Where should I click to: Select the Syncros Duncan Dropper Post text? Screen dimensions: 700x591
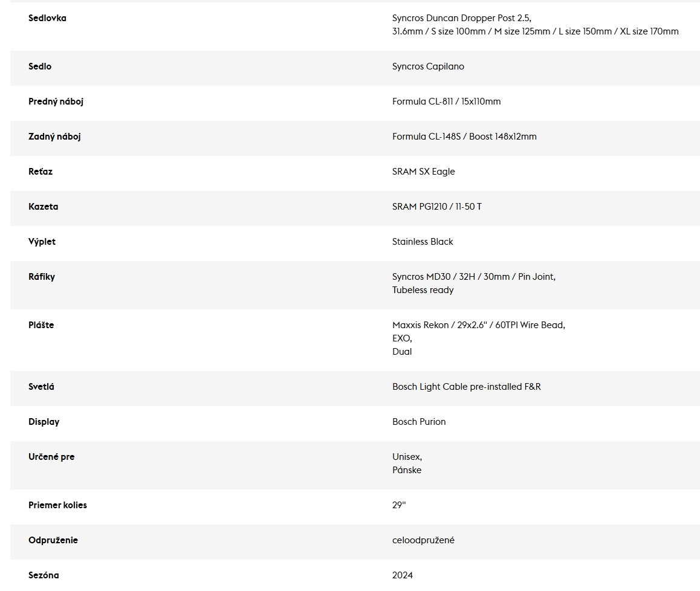(x=461, y=18)
